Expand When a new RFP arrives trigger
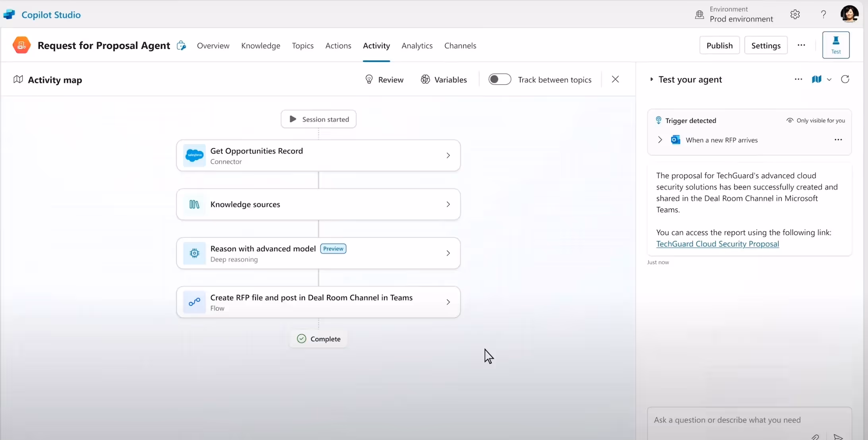868x440 pixels. 660,140
